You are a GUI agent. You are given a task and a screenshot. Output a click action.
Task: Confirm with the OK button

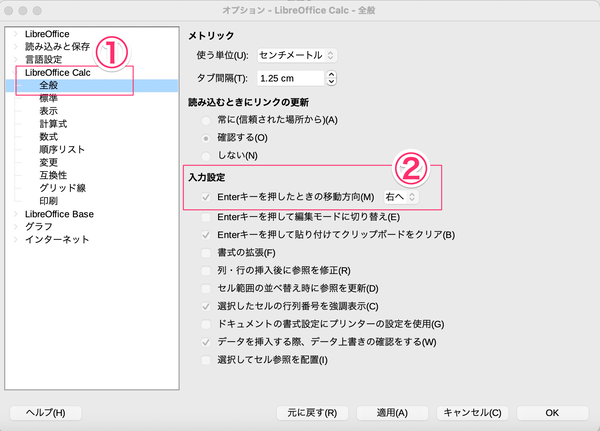(x=552, y=413)
